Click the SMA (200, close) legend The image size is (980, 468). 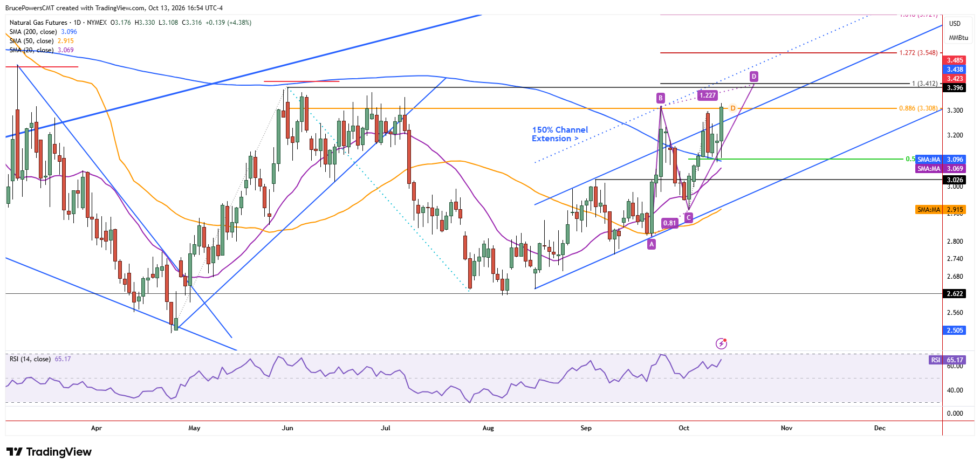(x=43, y=32)
